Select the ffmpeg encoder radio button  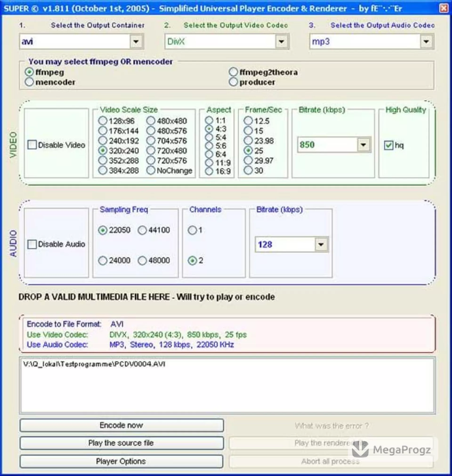29,72
